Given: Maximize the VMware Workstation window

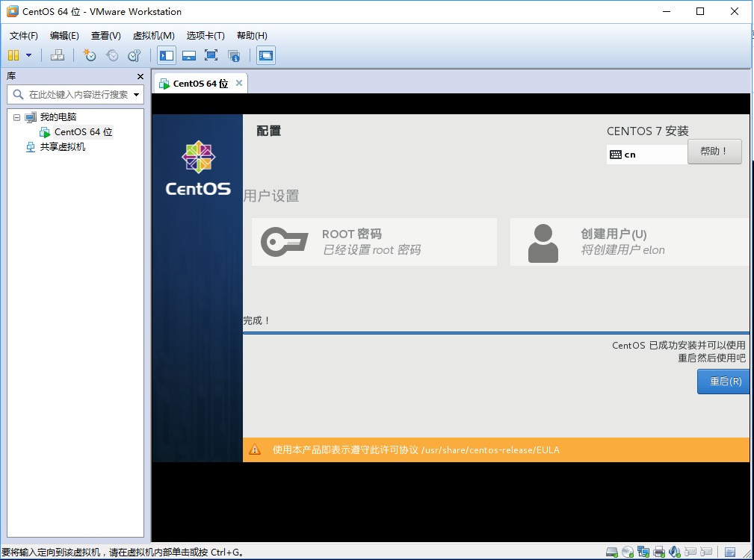Looking at the screenshot, I should point(700,11).
